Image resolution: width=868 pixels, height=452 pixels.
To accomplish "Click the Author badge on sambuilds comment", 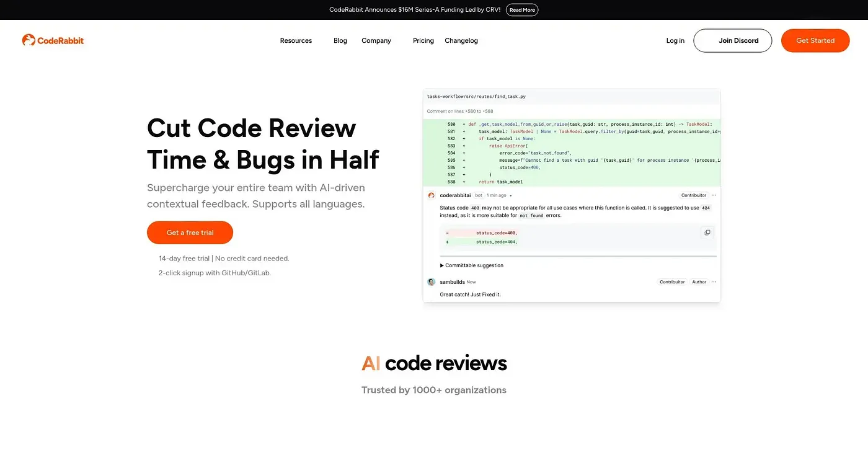I will point(699,282).
